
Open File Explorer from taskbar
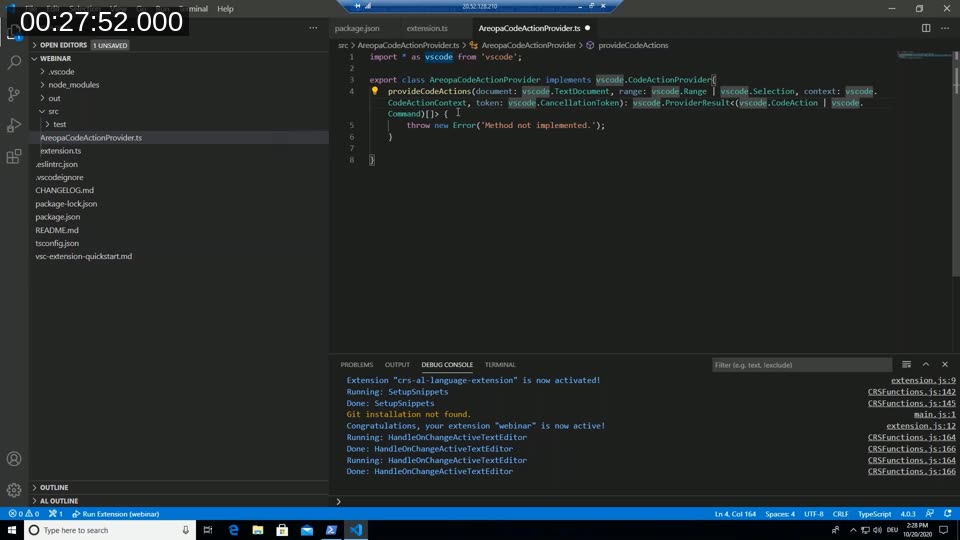[x=258, y=530]
